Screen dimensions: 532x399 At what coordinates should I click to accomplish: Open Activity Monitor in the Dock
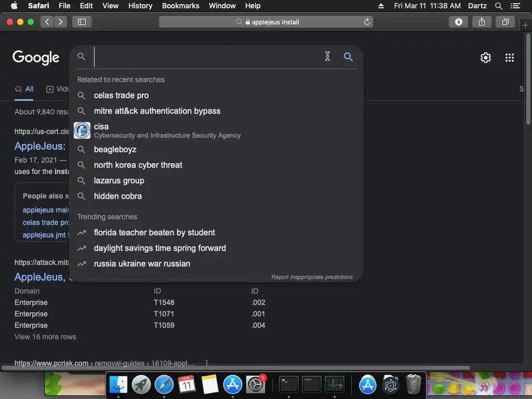[x=335, y=385]
